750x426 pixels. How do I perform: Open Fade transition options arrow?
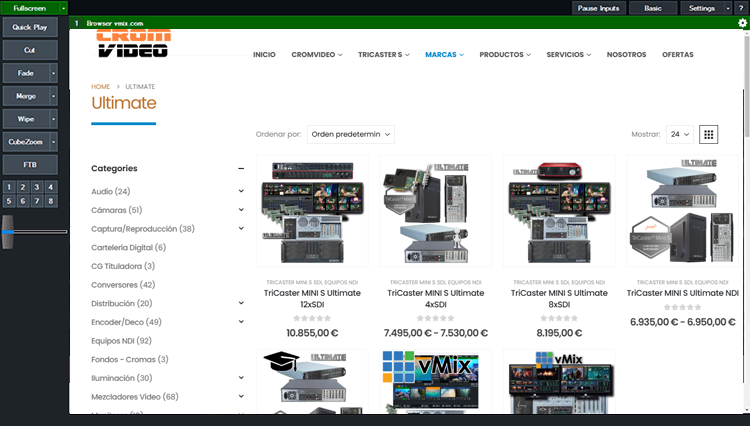(53, 73)
